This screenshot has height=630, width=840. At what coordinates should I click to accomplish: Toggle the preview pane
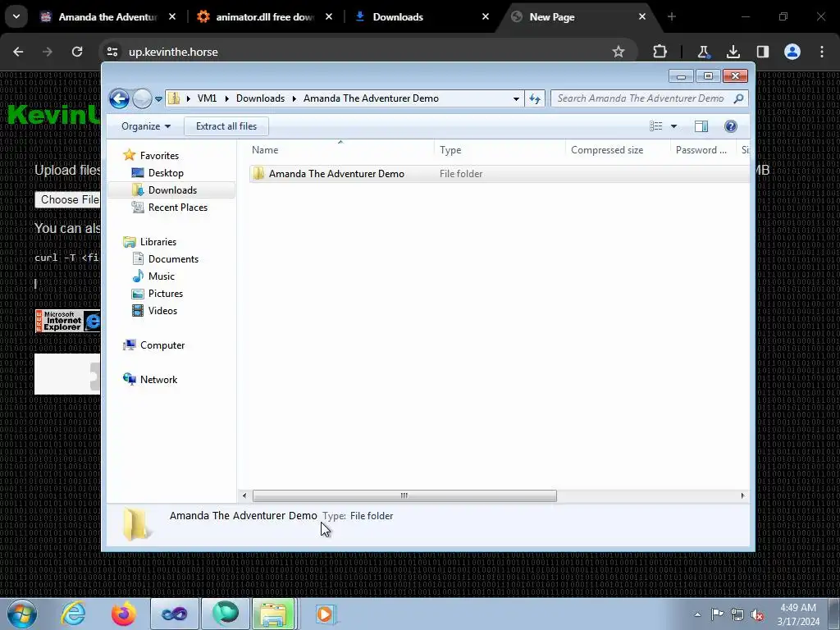(x=701, y=126)
